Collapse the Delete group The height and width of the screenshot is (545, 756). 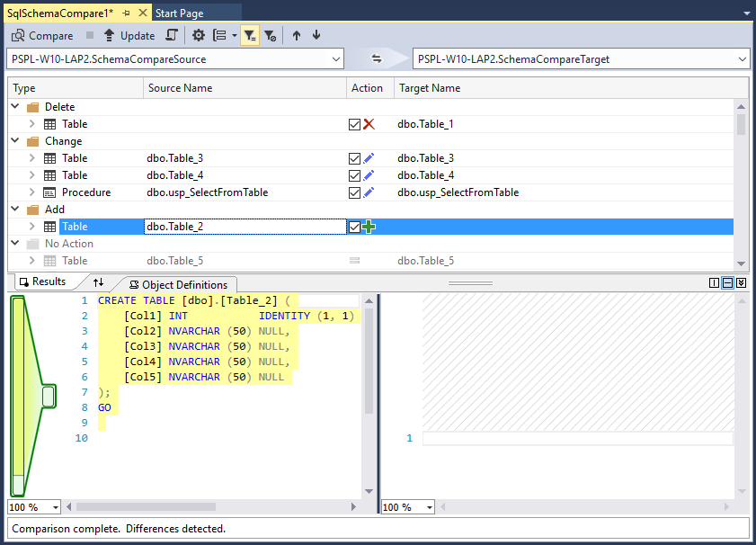15,106
